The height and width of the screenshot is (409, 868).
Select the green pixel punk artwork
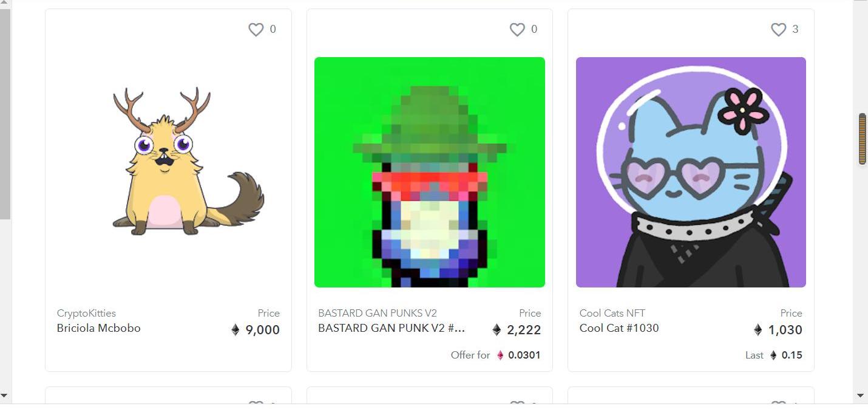pos(430,172)
